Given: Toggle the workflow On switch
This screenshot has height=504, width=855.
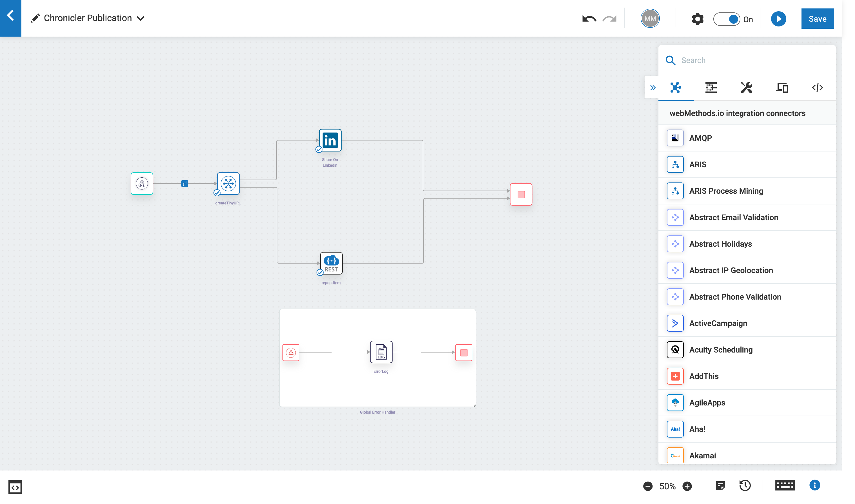Looking at the screenshot, I should (x=726, y=19).
